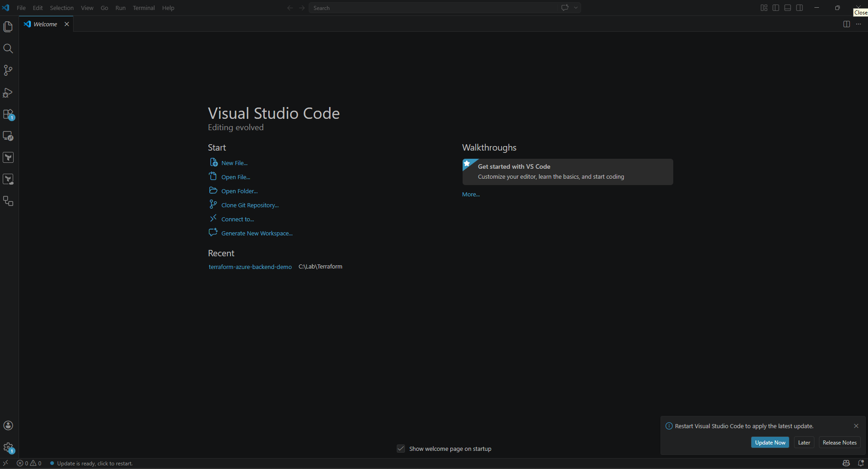Image resolution: width=868 pixels, height=469 pixels.
Task: Open the Run and Debug view
Action: click(8, 92)
